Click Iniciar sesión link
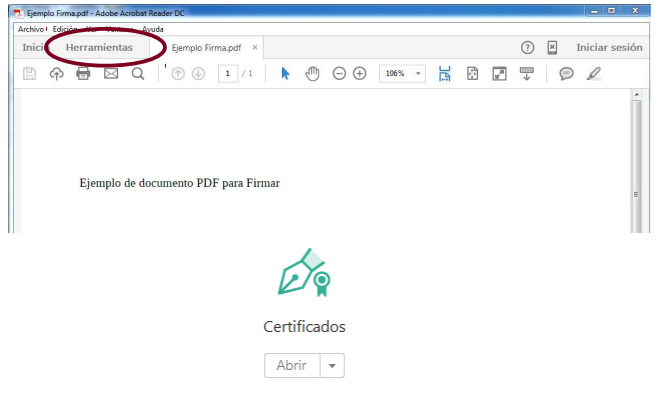The height and width of the screenshot is (395, 658). (x=609, y=47)
